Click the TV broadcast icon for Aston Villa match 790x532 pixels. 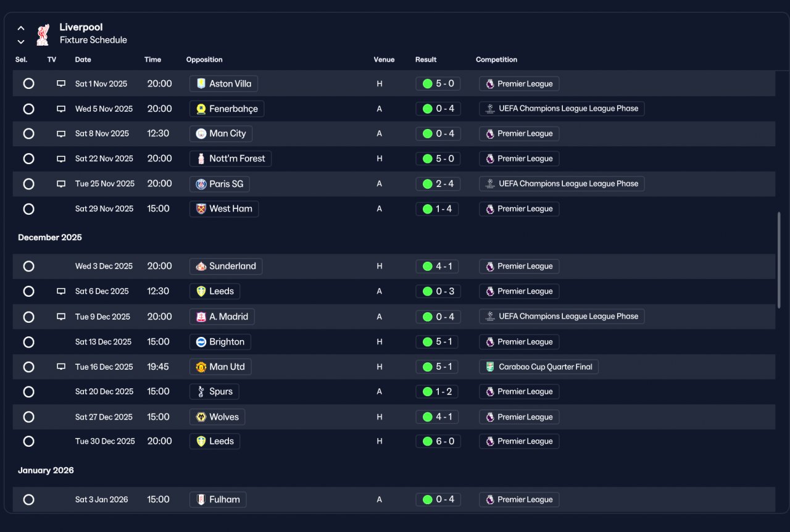tap(61, 83)
